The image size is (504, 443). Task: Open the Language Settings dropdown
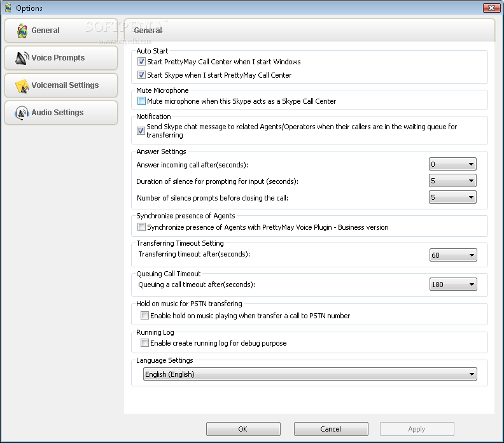point(310,374)
